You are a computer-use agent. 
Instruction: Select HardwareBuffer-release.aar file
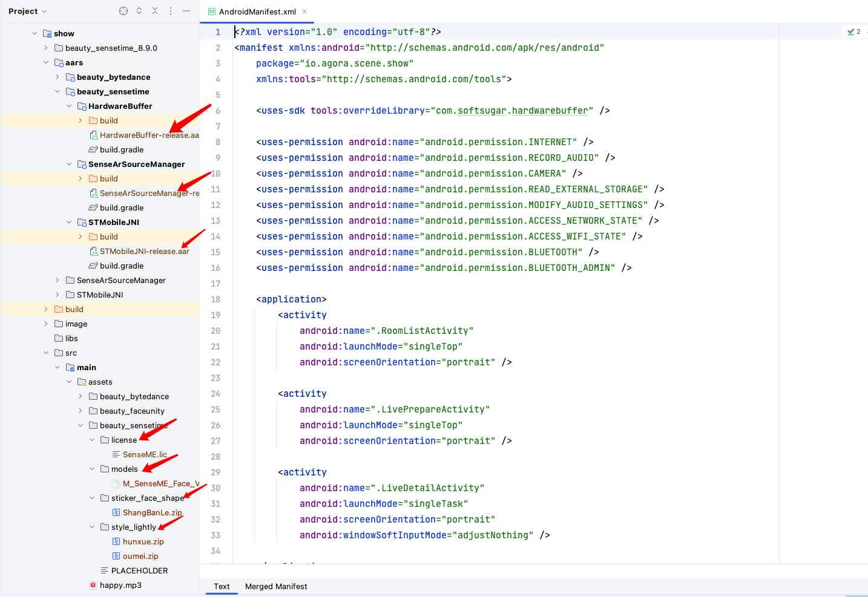pyautogui.click(x=149, y=135)
